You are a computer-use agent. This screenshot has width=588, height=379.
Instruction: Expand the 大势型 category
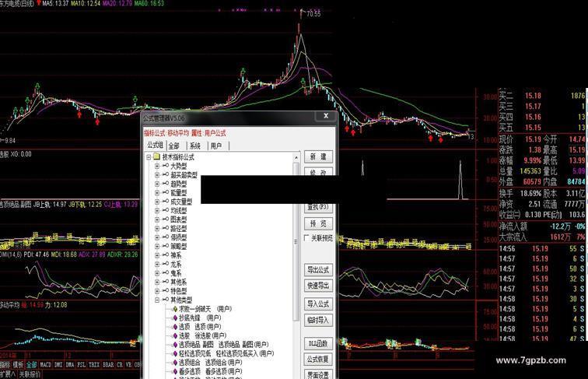pos(157,166)
